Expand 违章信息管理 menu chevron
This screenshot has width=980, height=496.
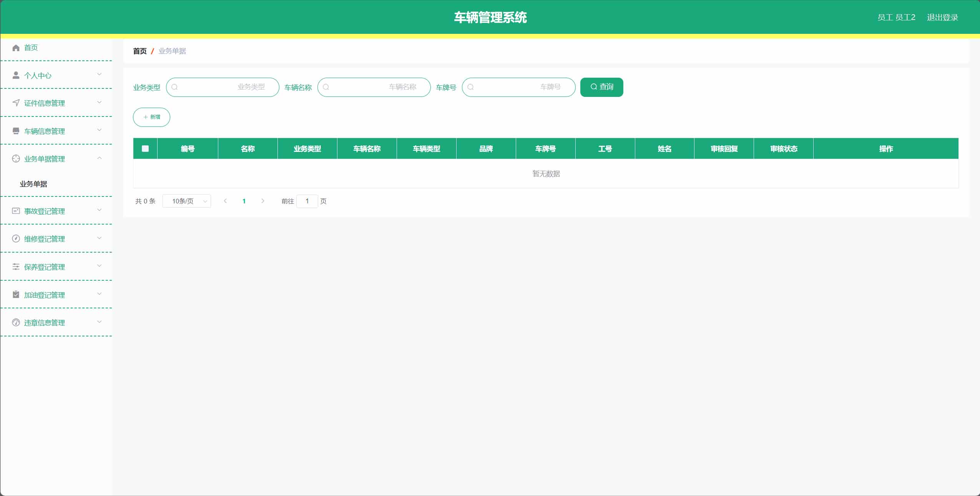coord(99,321)
